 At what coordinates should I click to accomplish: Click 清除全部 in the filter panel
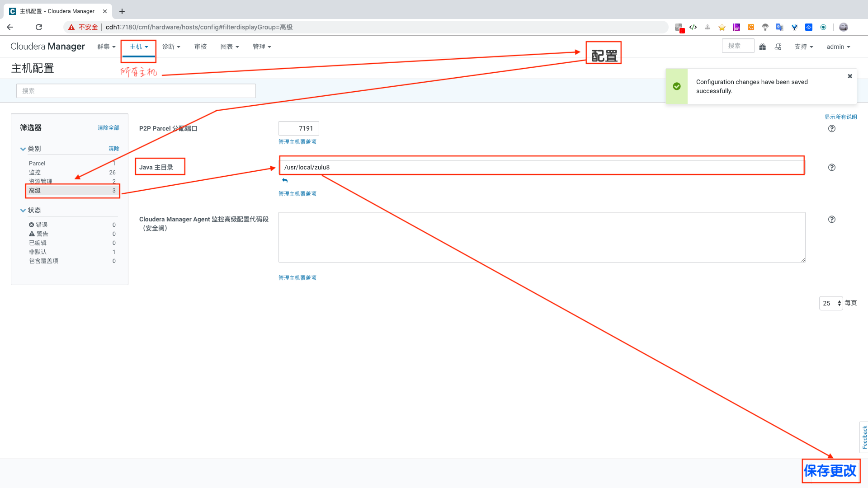click(x=108, y=128)
